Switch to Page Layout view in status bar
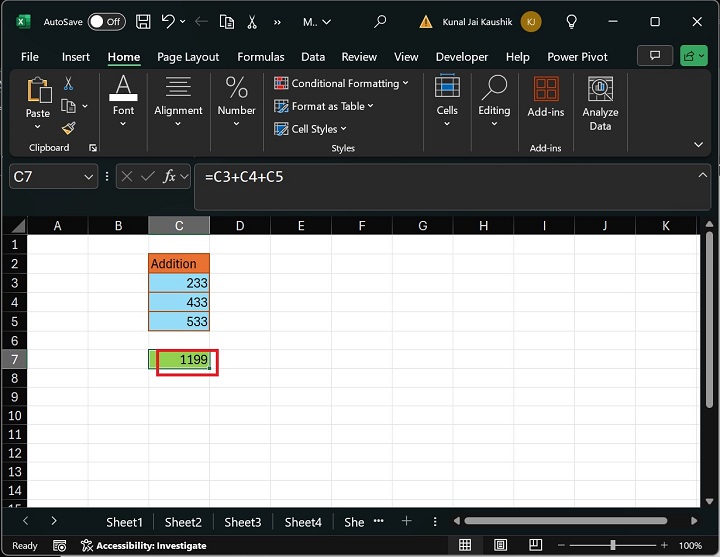 tap(502, 545)
